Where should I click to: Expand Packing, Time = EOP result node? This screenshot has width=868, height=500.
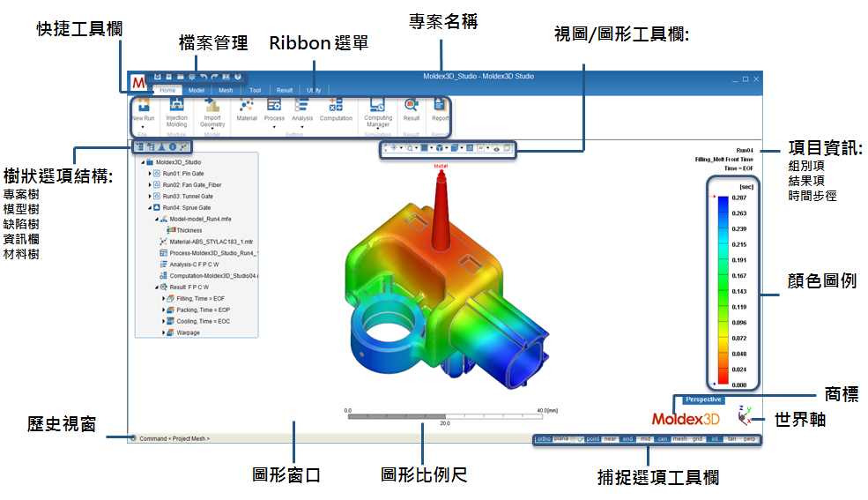pyautogui.click(x=163, y=310)
